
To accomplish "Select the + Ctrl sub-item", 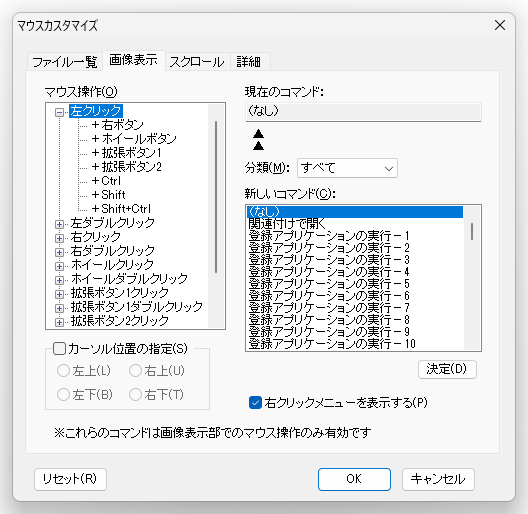I will [106, 181].
